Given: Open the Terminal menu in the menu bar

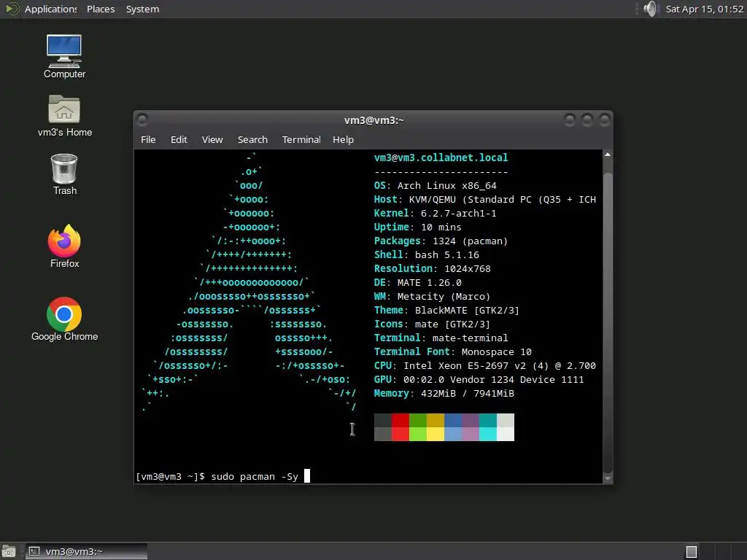Looking at the screenshot, I should (x=301, y=139).
